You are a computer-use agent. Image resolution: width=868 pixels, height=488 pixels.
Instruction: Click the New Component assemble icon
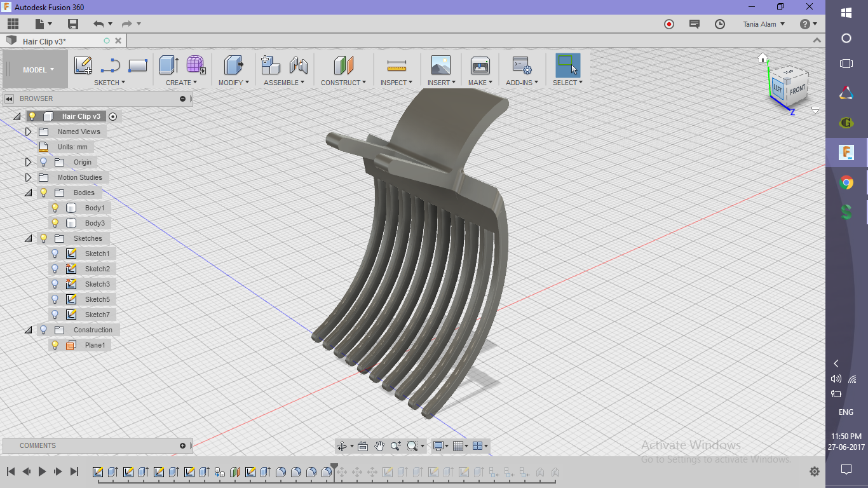click(271, 65)
